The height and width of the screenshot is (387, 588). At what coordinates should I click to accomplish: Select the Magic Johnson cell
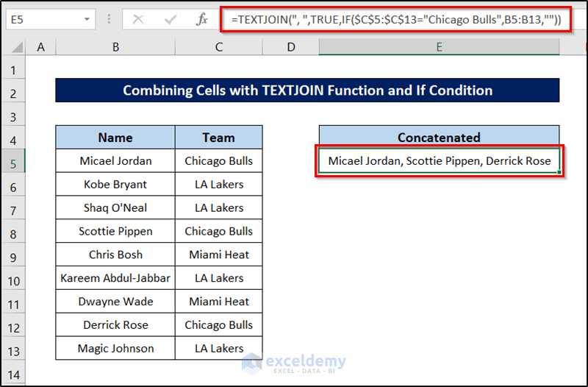(115, 348)
